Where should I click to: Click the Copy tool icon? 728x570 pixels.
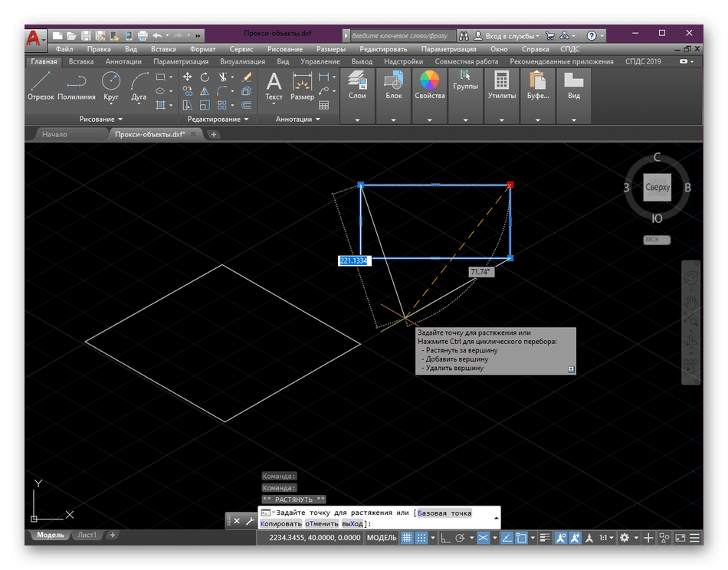pos(188,91)
